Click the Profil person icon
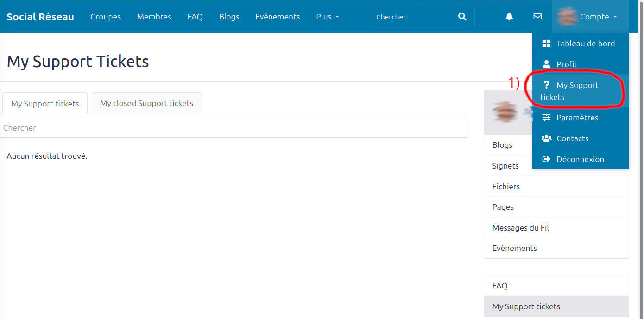Screen dimensions: 644x319 click(x=546, y=64)
